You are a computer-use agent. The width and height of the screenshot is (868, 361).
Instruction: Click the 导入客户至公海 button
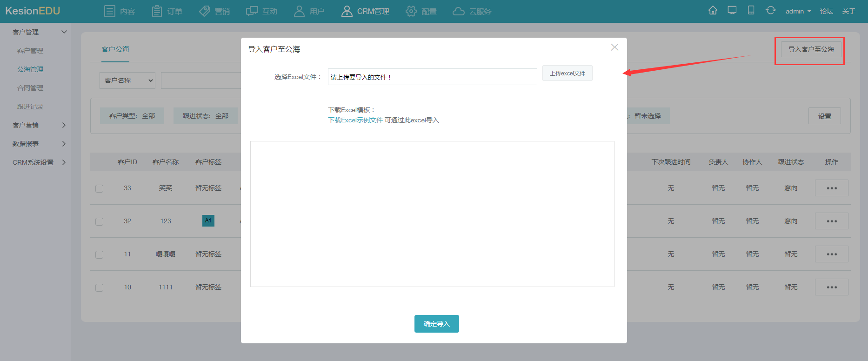click(x=811, y=49)
